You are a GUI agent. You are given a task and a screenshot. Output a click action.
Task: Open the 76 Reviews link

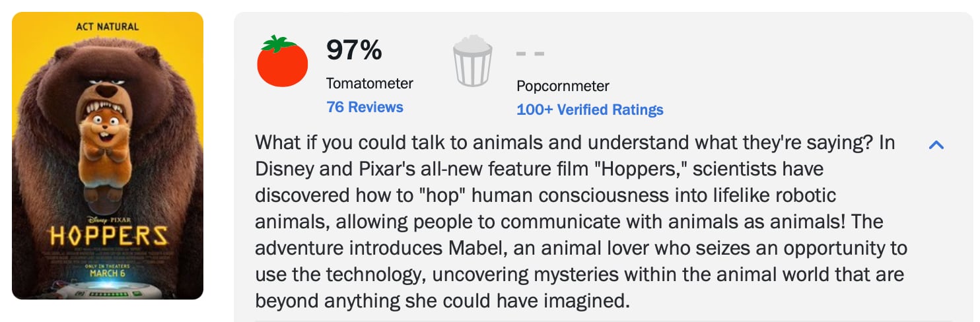point(365,107)
